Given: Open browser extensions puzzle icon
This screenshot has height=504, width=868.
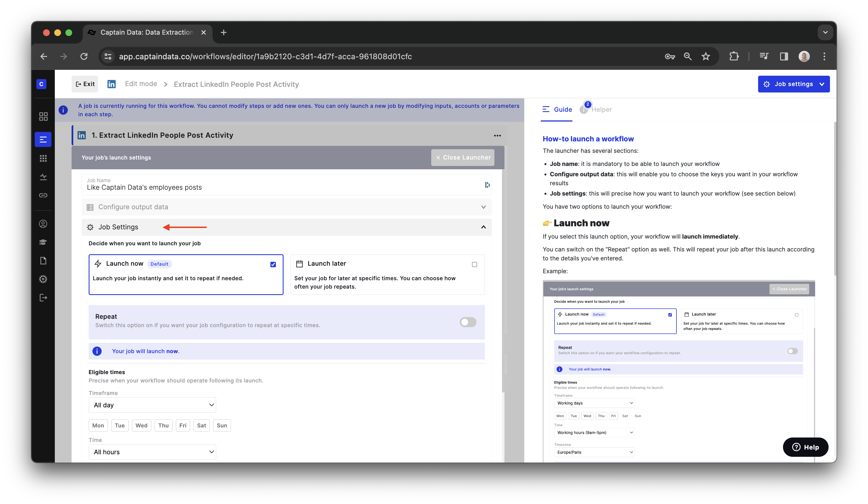Looking at the screenshot, I should coord(734,56).
